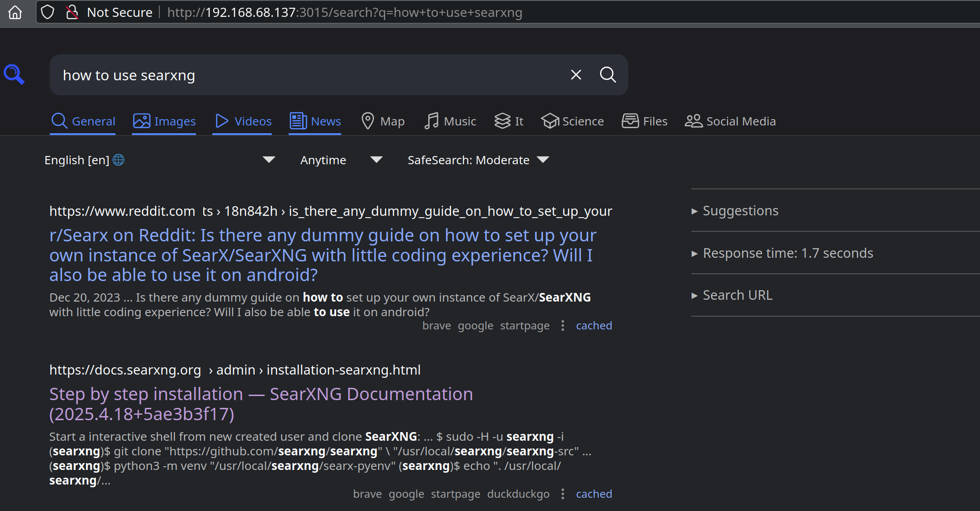Screen dimensions: 980x511
Task: Click startpage engine label on Reddit result
Action: [x=525, y=326]
